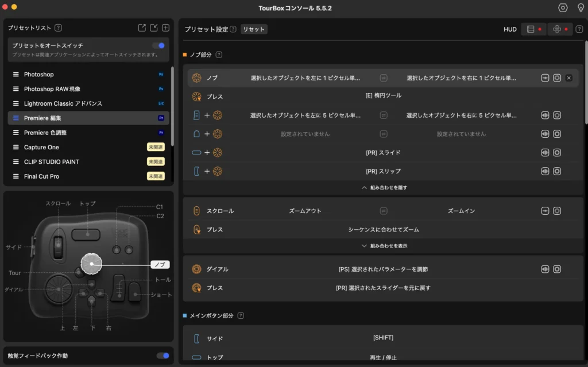Open the HUD circle icon on the スクロール row
Image resolution: width=588 pixels, height=367 pixels.
556,211
